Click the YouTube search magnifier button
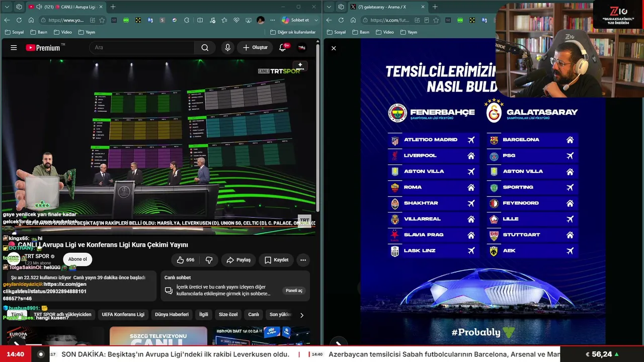Image resolution: width=644 pixels, height=362 pixels. pos(205,48)
